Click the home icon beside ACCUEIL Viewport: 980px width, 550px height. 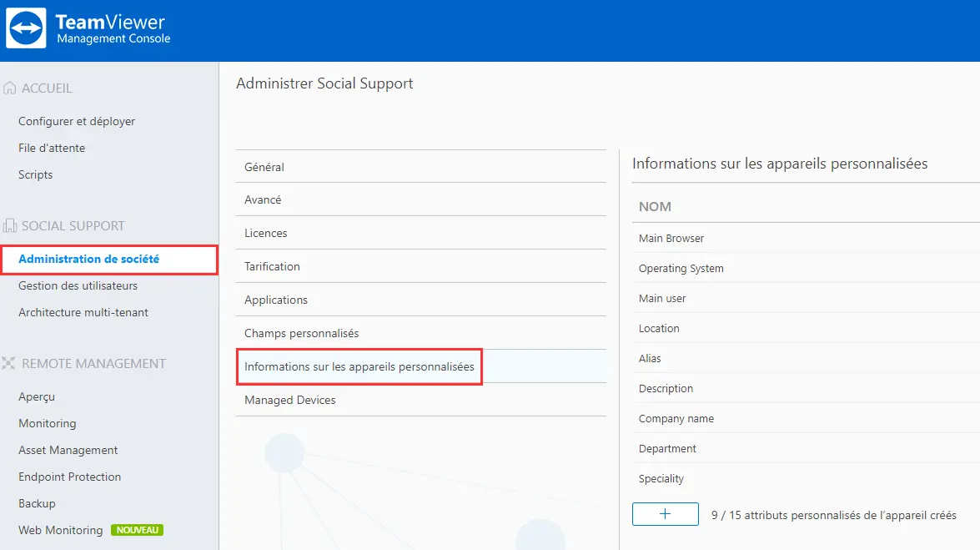coord(9,88)
